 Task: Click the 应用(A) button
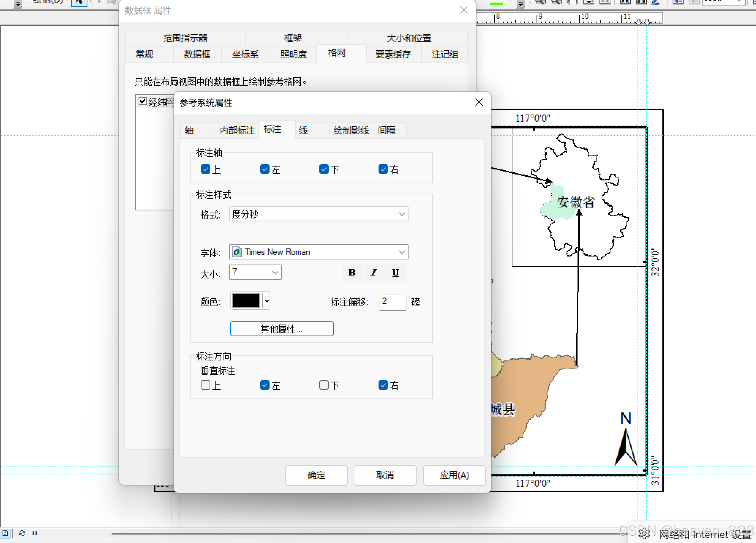(454, 475)
